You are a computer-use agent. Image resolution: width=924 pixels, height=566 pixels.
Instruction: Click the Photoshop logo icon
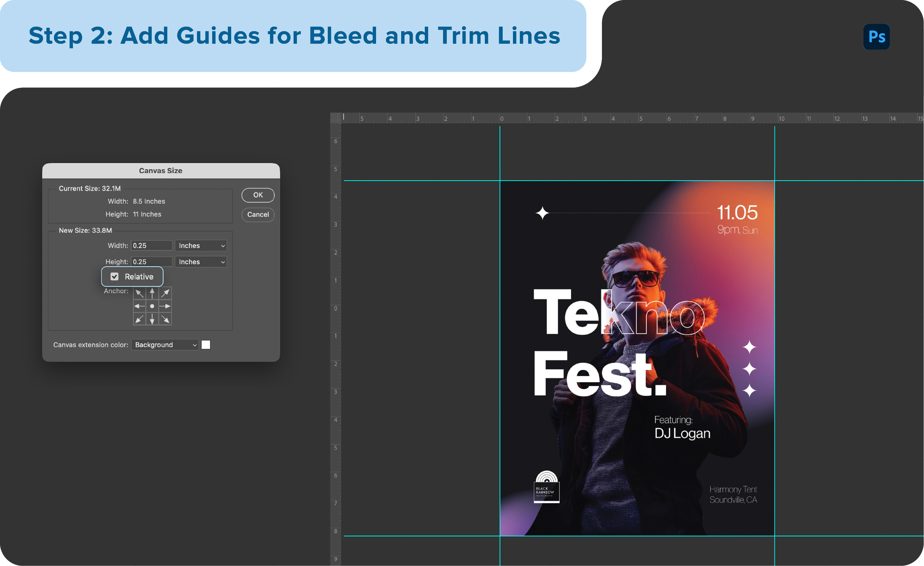[x=876, y=37]
